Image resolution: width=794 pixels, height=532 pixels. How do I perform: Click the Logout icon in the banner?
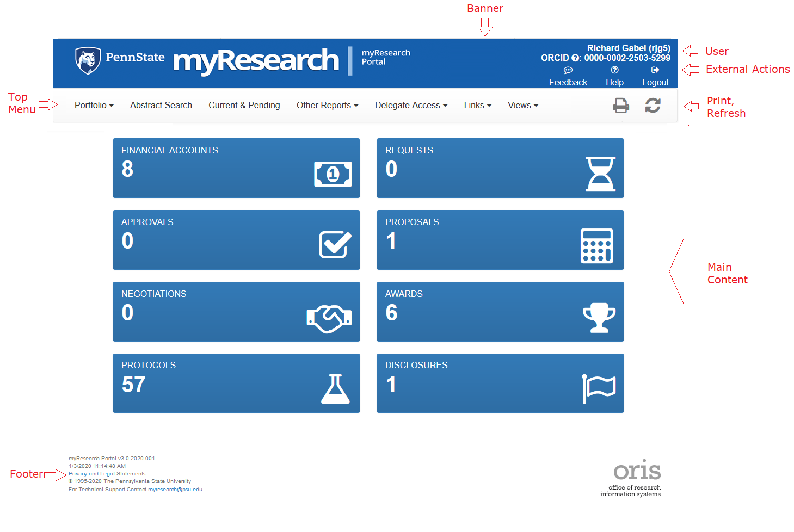coord(655,70)
